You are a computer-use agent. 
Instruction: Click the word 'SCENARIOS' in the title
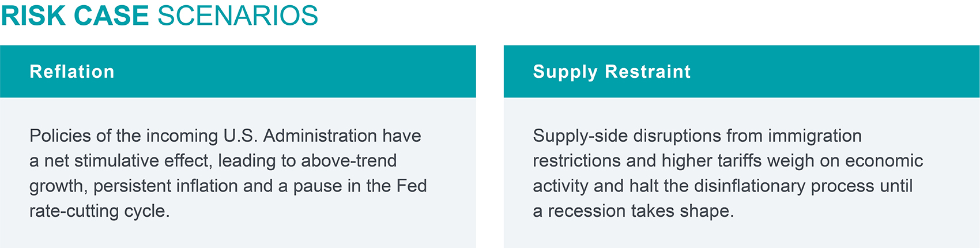click(238, 16)
